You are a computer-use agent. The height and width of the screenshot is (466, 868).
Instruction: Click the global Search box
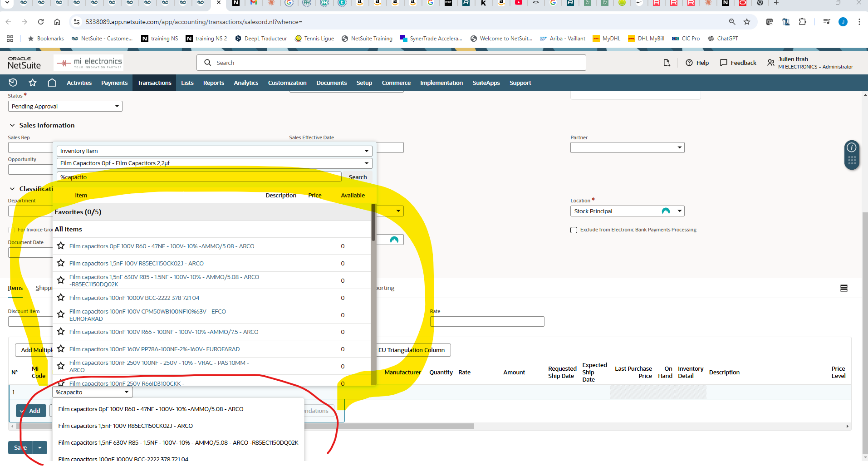(x=391, y=63)
